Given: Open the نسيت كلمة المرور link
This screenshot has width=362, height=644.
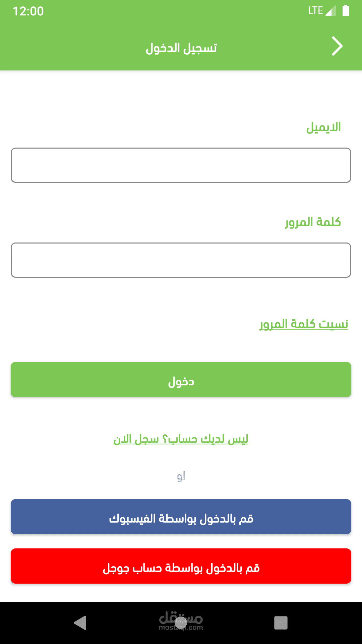Looking at the screenshot, I should point(304,324).
